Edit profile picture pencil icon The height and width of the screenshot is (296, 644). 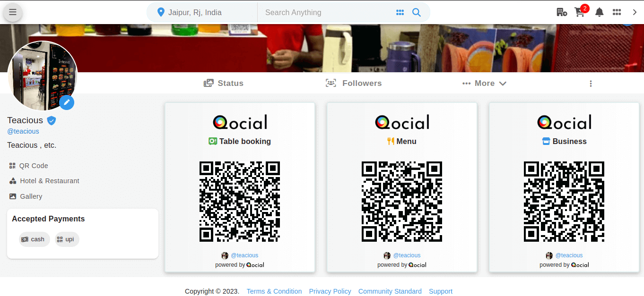[67, 102]
